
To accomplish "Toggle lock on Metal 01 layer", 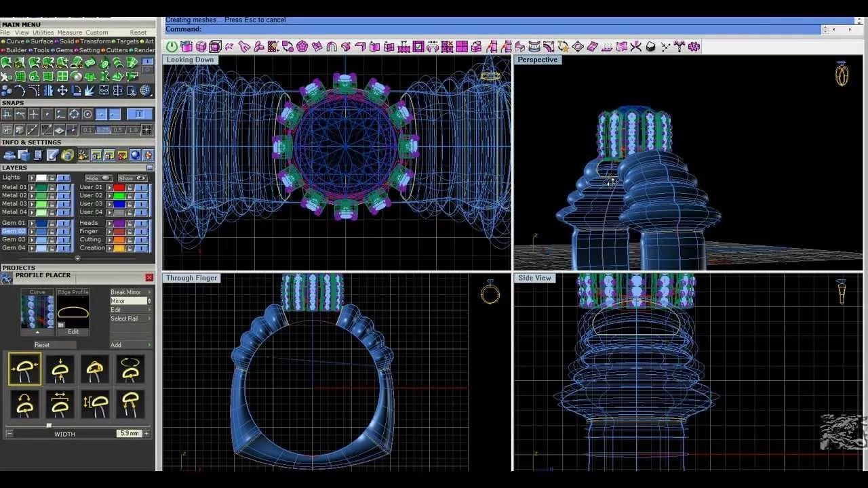I will tap(52, 188).
